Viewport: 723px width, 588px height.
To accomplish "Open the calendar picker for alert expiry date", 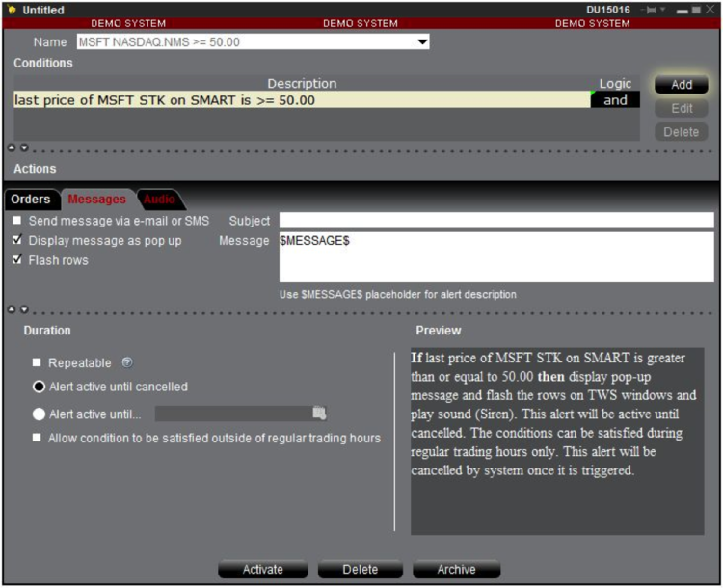I will [319, 413].
